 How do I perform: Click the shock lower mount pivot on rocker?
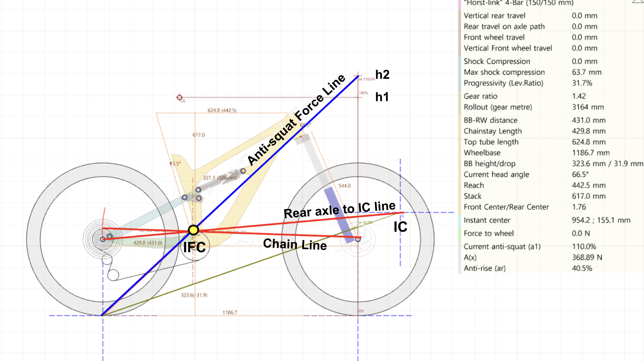coord(198,190)
